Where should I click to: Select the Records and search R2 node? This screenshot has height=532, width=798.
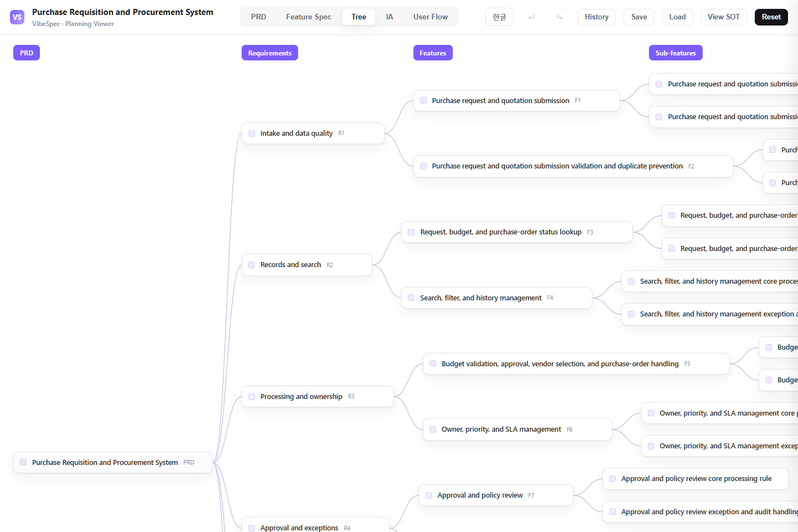point(307,265)
